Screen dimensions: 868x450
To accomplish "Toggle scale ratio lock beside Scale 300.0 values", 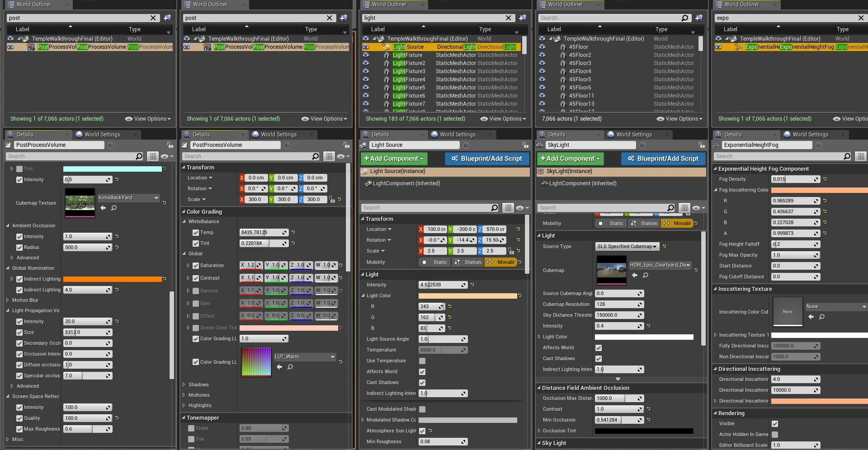I will (332, 199).
